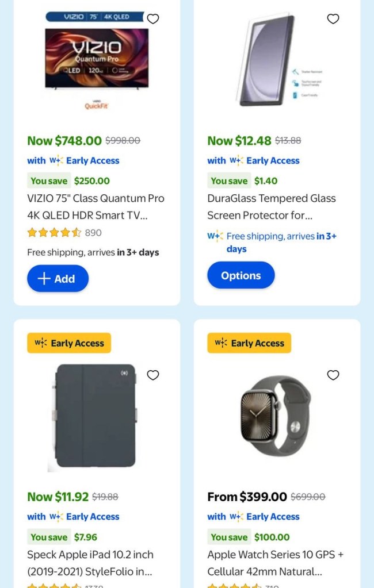Click W+ free shipping icon on DuraGlass
Viewport: 374px width, 588px height.
(215, 236)
